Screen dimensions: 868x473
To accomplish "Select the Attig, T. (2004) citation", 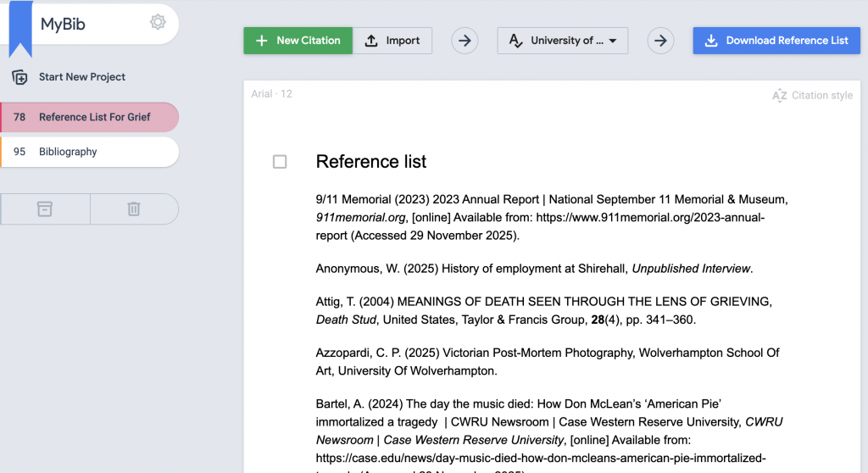I will [542, 311].
